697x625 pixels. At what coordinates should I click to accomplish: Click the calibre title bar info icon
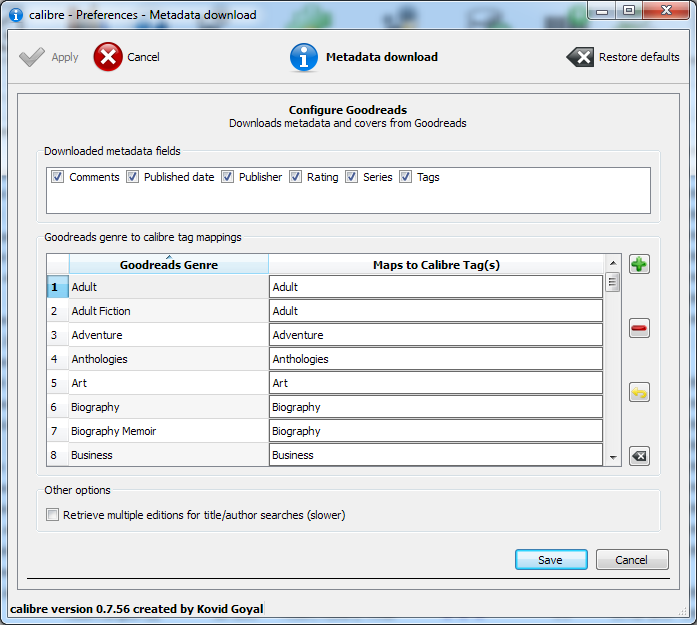16,15
